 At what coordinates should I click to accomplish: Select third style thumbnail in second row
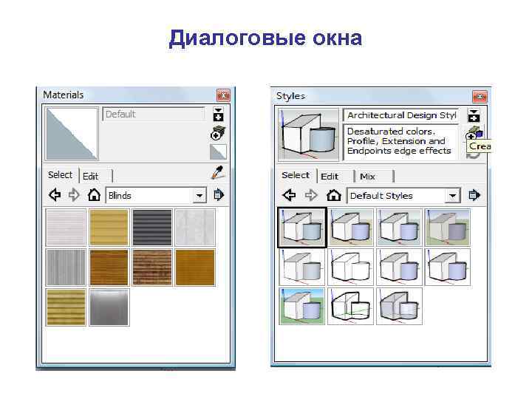pyautogui.click(x=400, y=267)
